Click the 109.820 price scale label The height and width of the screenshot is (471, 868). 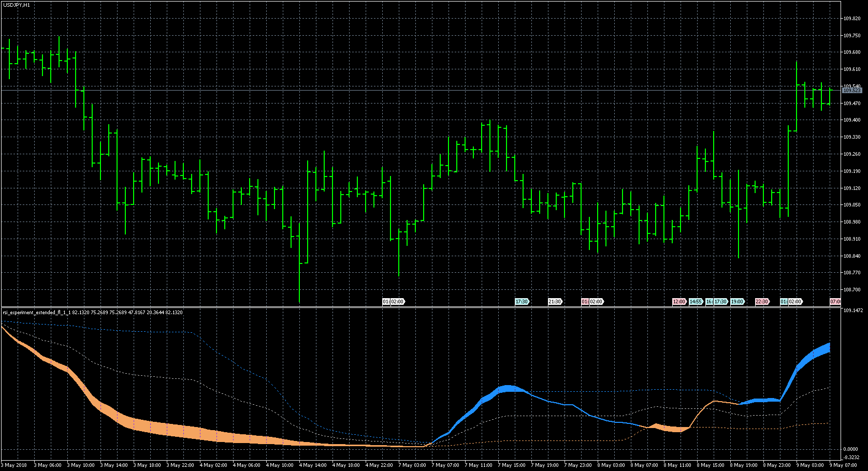point(851,19)
